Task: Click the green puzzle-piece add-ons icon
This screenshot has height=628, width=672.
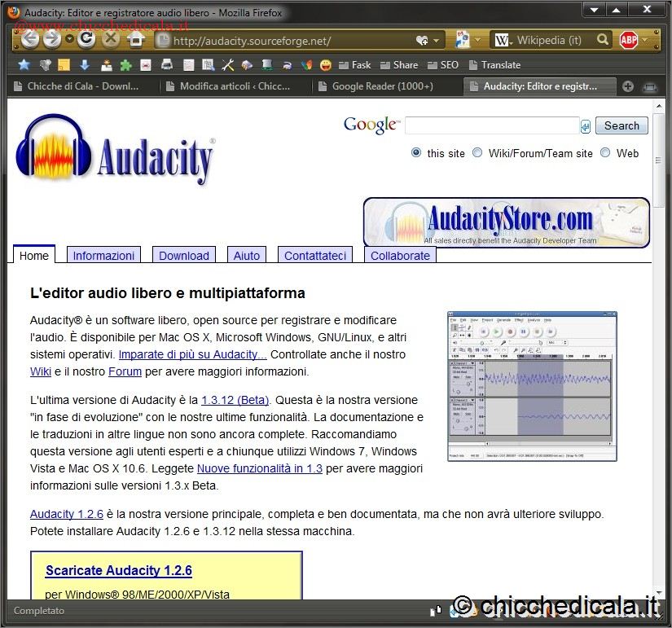Action: [125, 65]
